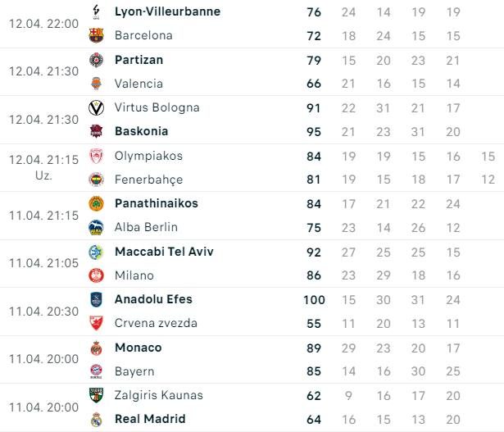Click the Panathinaikos green clover logo
The image size is (504, 432).
pyautogui.click(x=96, y=203)
